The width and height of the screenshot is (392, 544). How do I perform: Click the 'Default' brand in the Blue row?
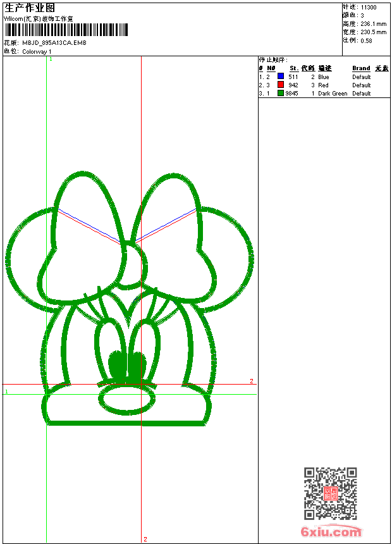(x=361, y=77)
